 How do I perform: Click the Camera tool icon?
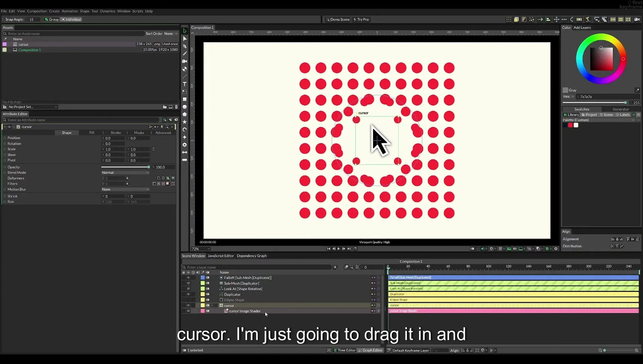185,61
